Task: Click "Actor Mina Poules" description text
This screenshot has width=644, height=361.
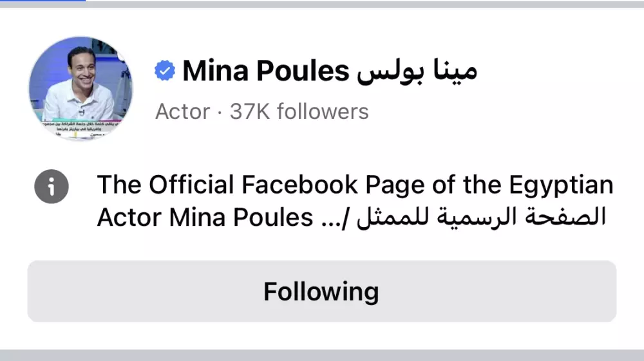Action: (x=205, y=218)
